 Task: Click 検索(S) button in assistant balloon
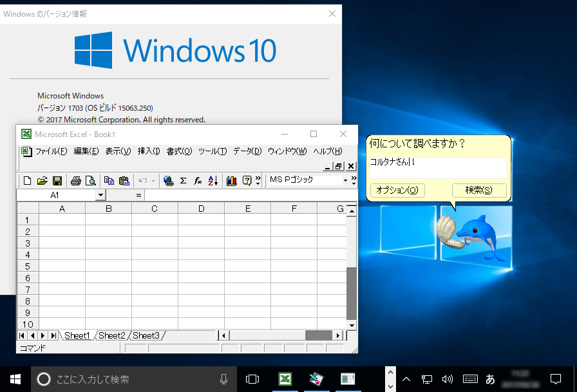(x=478, y=190)
